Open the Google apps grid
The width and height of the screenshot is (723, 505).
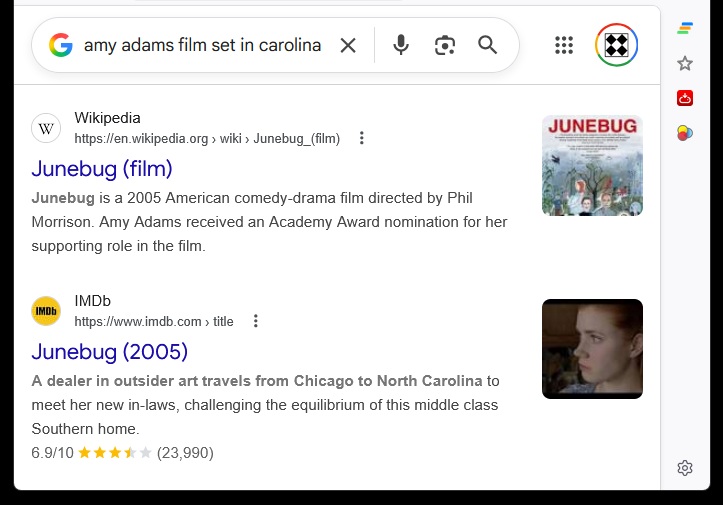(x=564, y=45)
